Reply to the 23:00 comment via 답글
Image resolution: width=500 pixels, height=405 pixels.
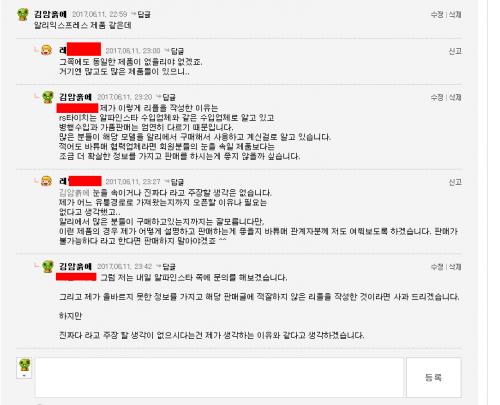tap(177, 51)
